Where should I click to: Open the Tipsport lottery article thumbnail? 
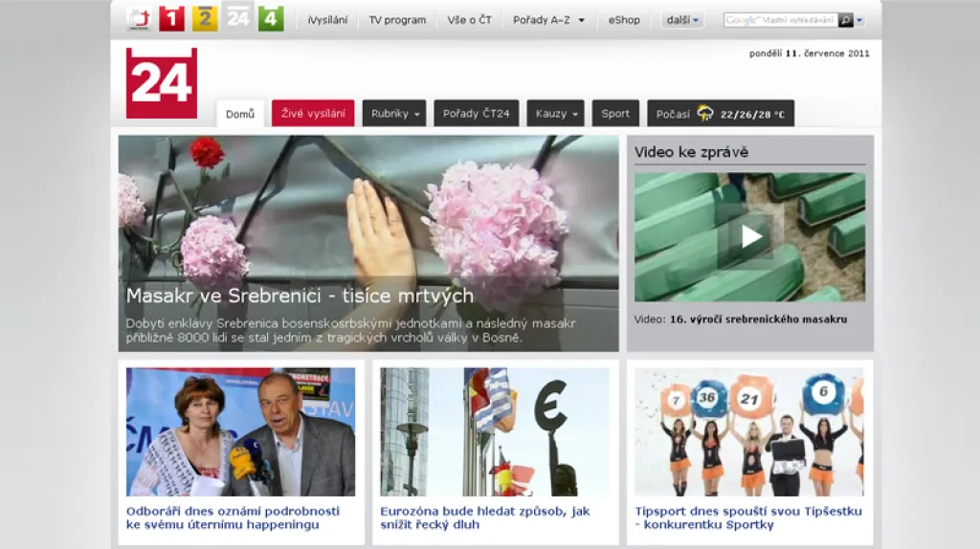[749, 431]
